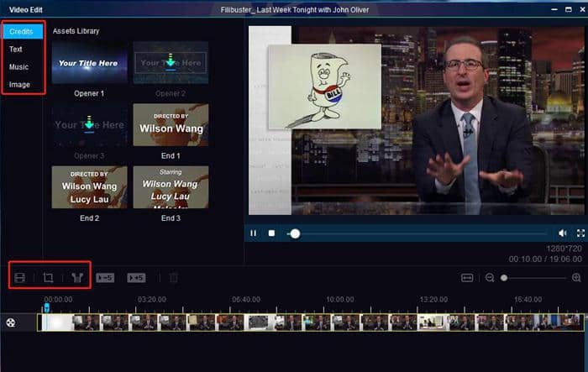This screenshot has width=588, height=372.
Task: Mute the preview volume
Action: 563,233
